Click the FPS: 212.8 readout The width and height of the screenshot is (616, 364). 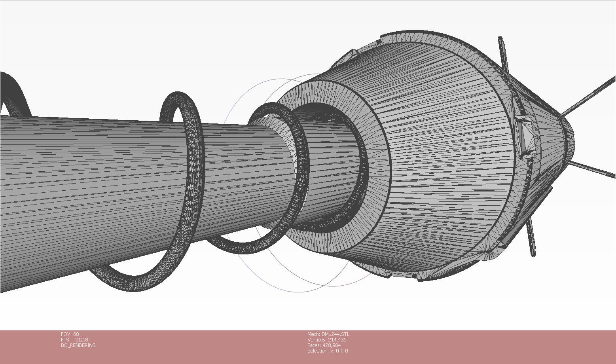point(74,340)
